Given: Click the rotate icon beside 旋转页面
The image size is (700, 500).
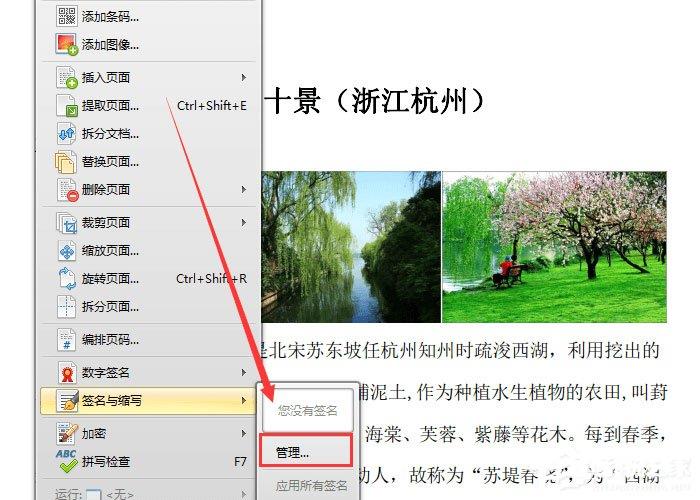Looking at the screenshot, I should click(67, 279).
